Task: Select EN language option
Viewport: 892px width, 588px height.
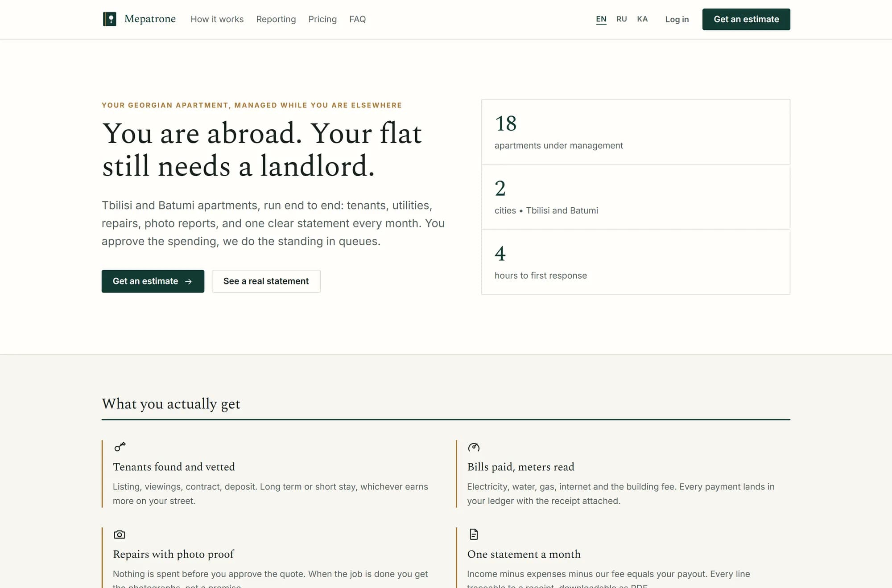Action: [x=601, y=19]
